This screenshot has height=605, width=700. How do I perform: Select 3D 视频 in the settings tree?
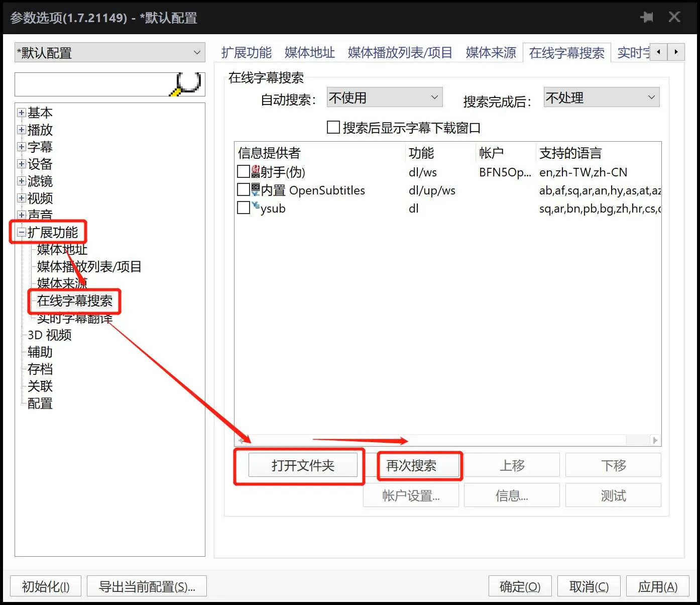pyautogui.click(x=50, y=335)
